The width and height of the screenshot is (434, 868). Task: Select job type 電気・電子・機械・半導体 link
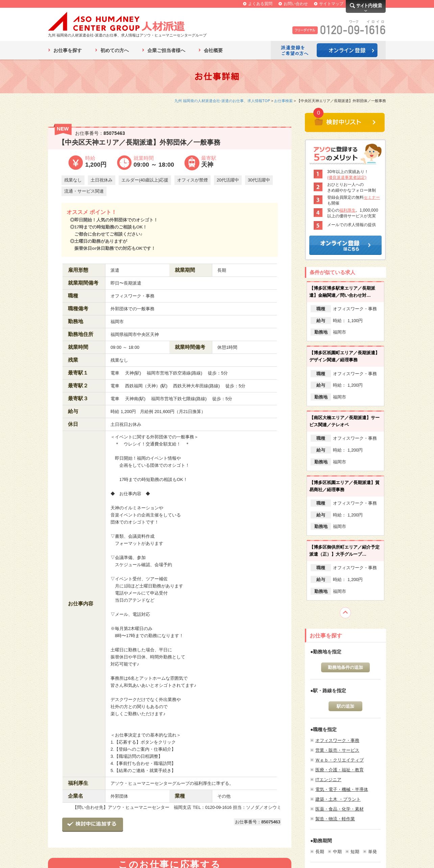[x=342, y=789]
